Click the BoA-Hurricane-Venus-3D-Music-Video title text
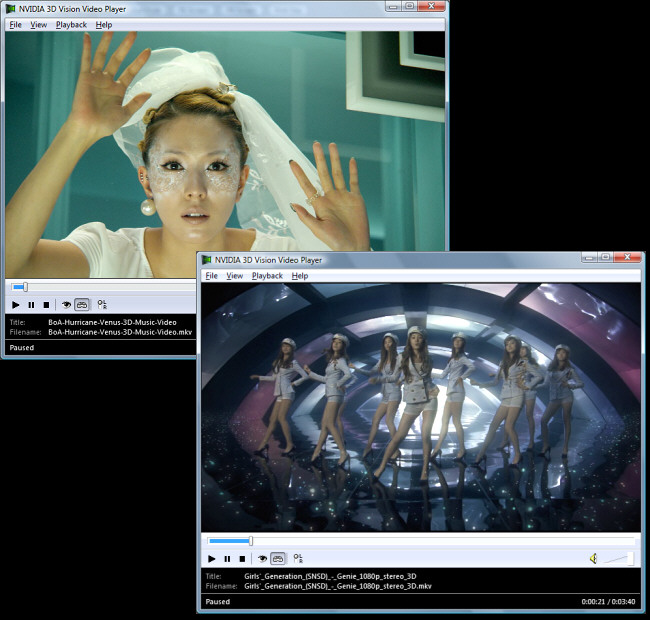The width and height of the screenshot is (650, 620). pos(112,322)
